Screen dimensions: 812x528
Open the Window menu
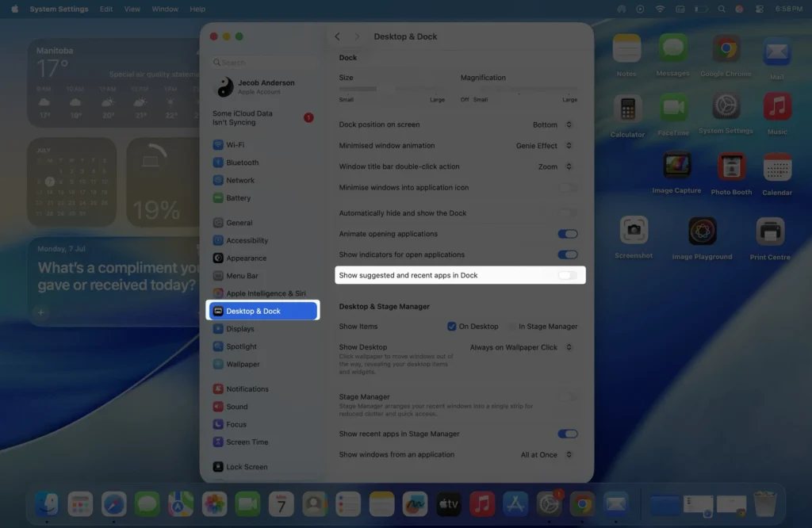(165, 9)
